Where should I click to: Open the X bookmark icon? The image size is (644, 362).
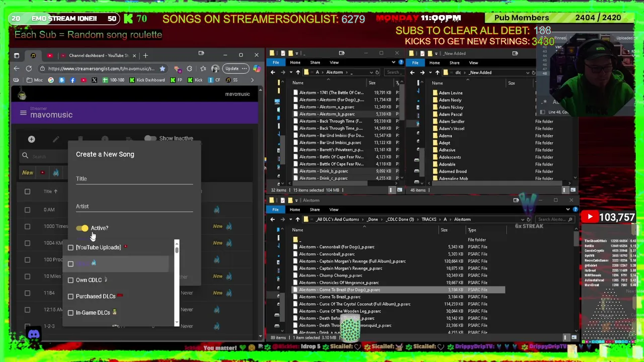coord(94,80)
